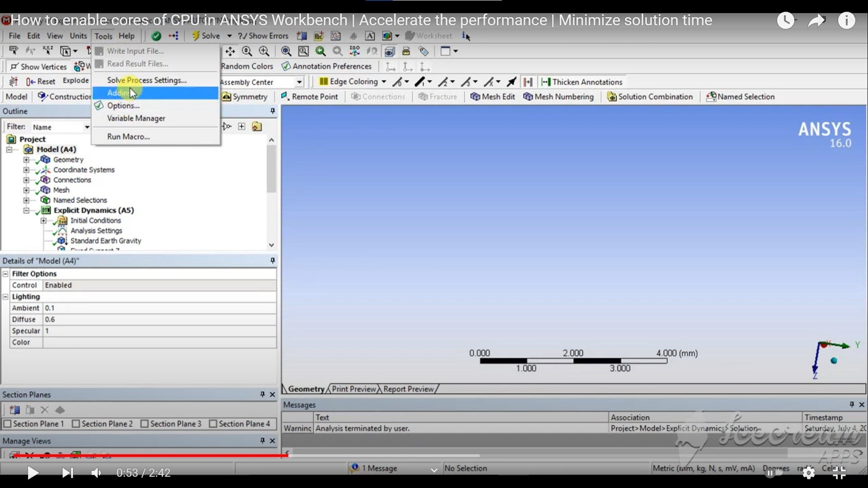Screen dimensions: 868x488
Task: Click the green checkmark toolbar icon
Action: (156, 36)
